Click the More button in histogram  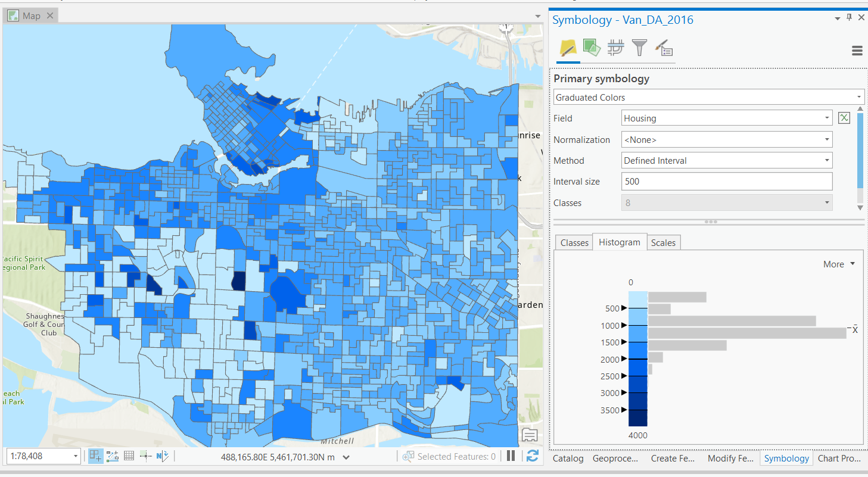coord(839,264)
